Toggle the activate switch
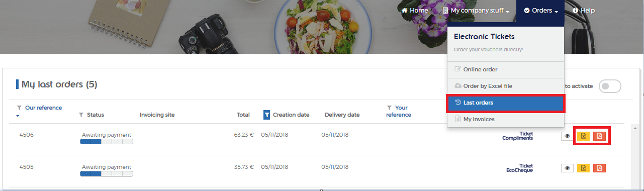Viewport: 644px width, 191px height. (x=610, y=86)
